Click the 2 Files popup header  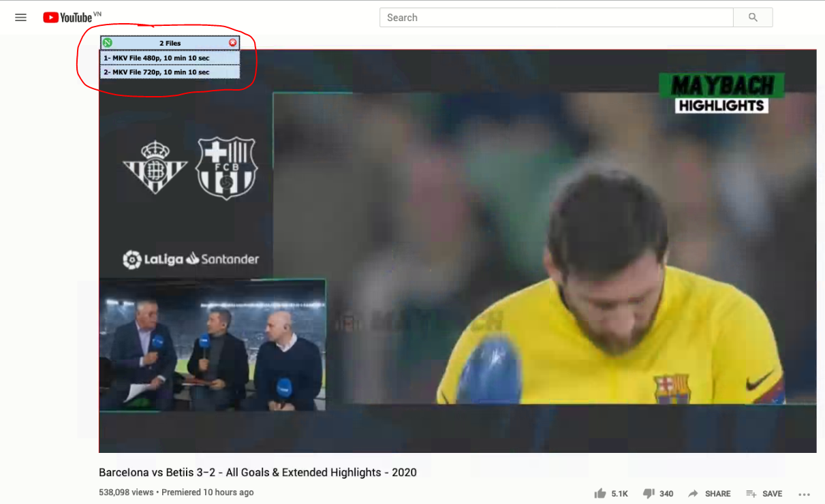(169, 43)
